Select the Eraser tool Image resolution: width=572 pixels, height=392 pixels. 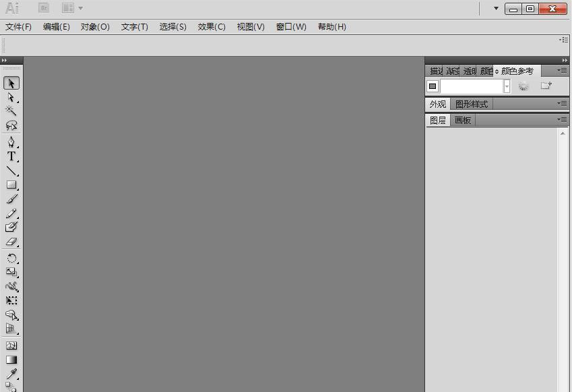(11, 240)
